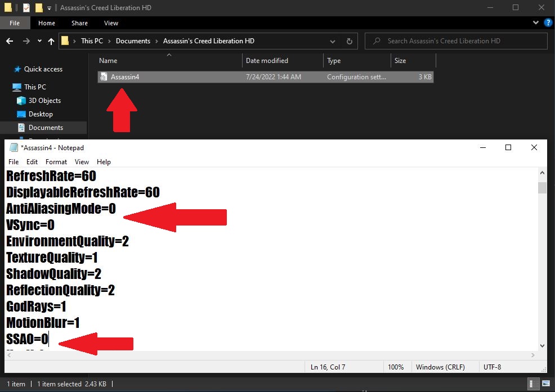Open the recent locations dropdown arrow
The image size is (555, 392).
39,41
